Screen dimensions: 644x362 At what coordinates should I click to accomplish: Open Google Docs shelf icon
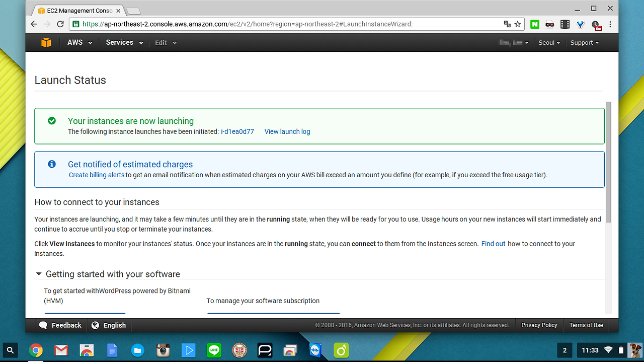pos(112,350)
